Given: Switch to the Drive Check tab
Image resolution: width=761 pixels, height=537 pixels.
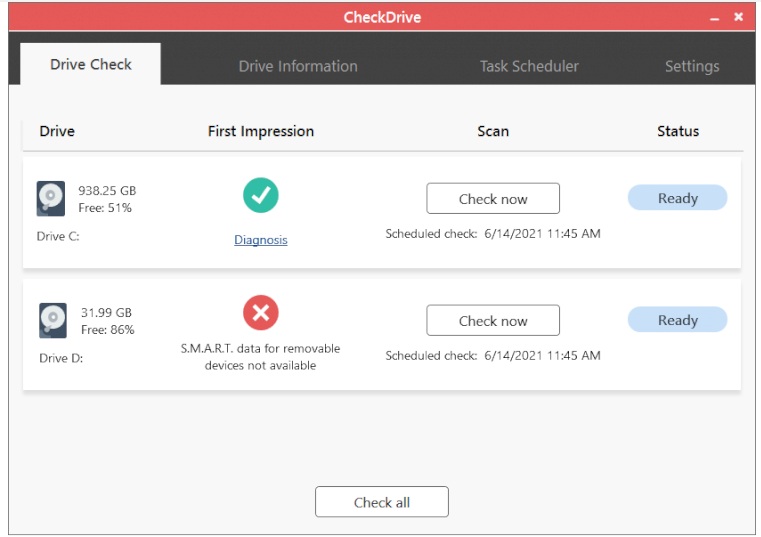Looking at the screenshot, I should click(91, 64).
